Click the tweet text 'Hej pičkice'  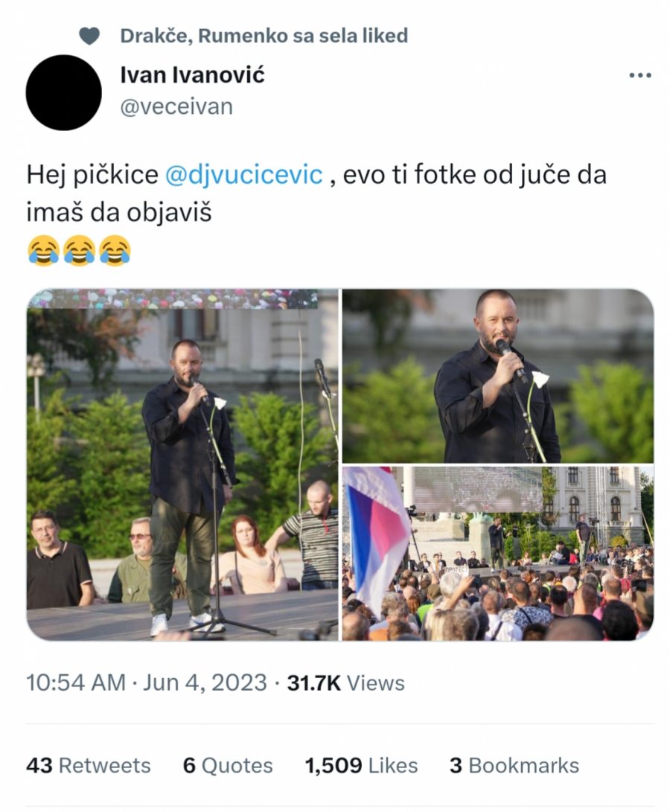point(92,174)
